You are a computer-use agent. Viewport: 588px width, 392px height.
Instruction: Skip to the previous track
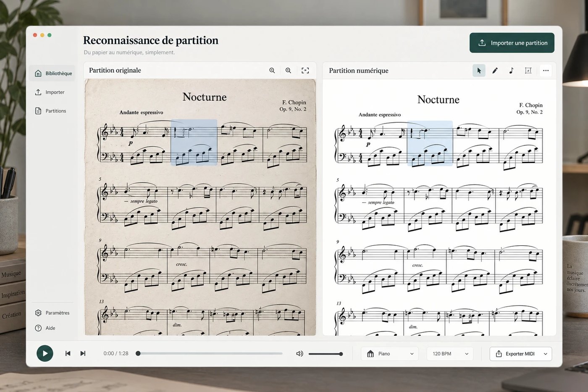68,353
